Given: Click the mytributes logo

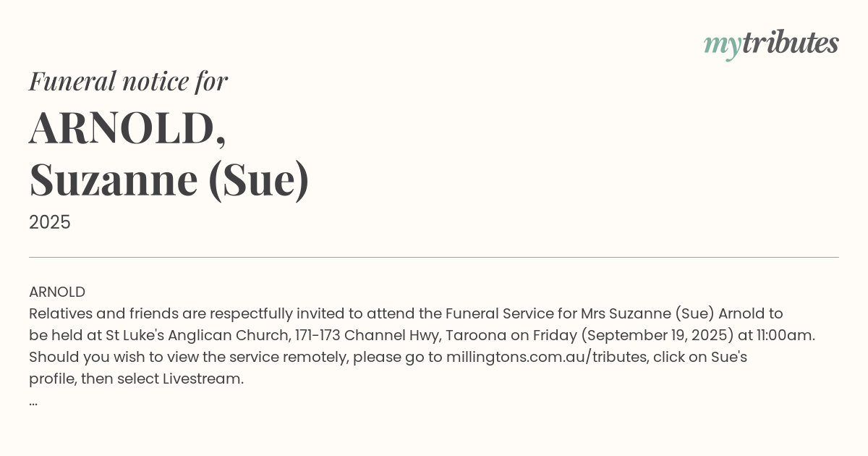Looking at the screenshot, I should pos(771,44).
